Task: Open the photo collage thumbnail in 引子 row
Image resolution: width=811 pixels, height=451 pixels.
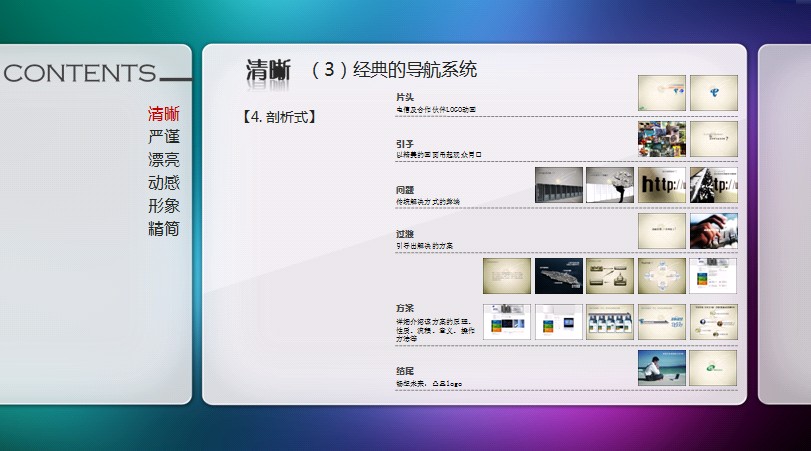Action: point(662,139)
